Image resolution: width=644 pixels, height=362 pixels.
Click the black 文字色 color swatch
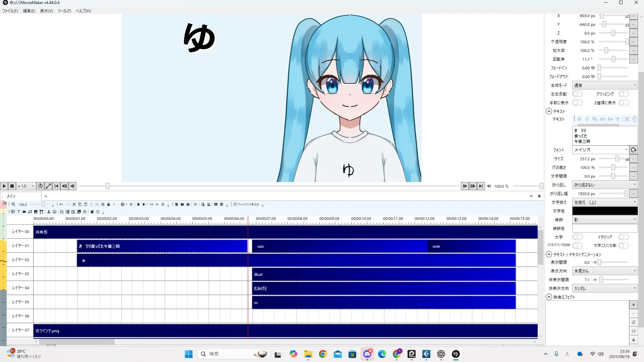(x=604, y=211)
